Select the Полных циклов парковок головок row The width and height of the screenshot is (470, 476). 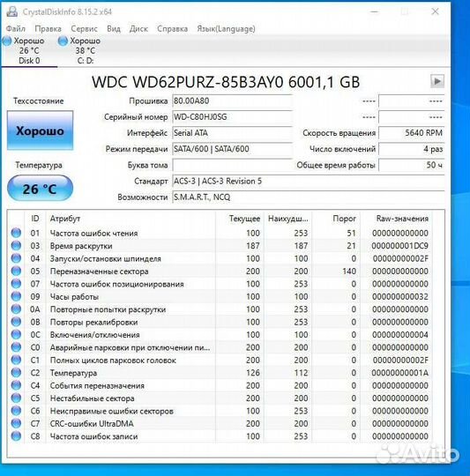point(220,360)
